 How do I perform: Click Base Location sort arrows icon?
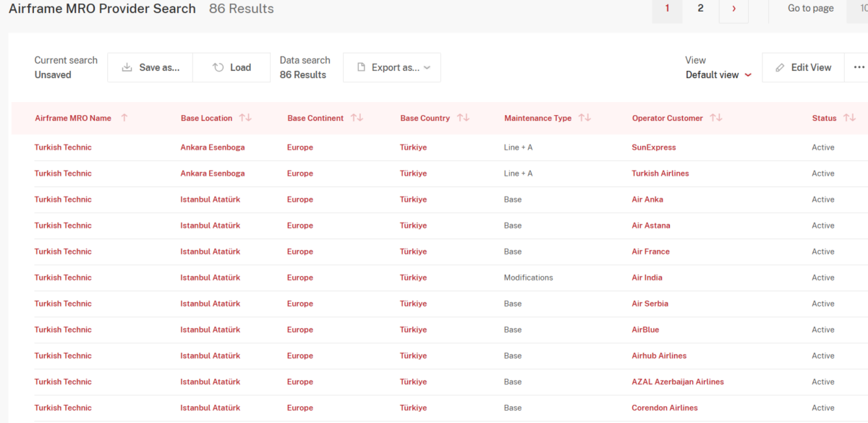point(245,118)
